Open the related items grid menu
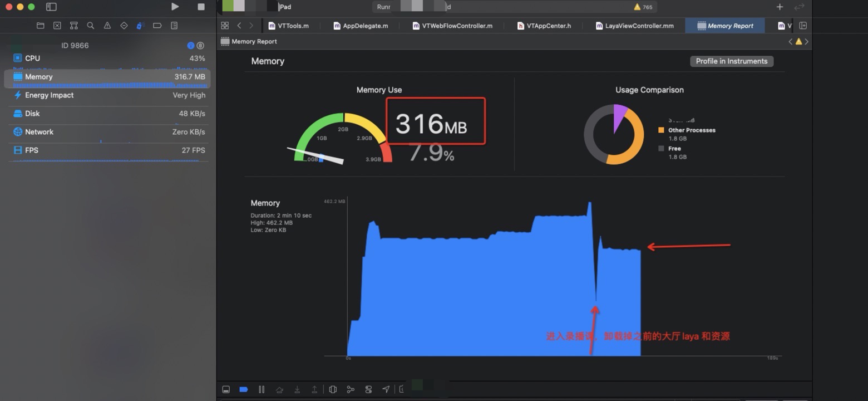This screenshot has height=401, width=868. click(225, 26)
